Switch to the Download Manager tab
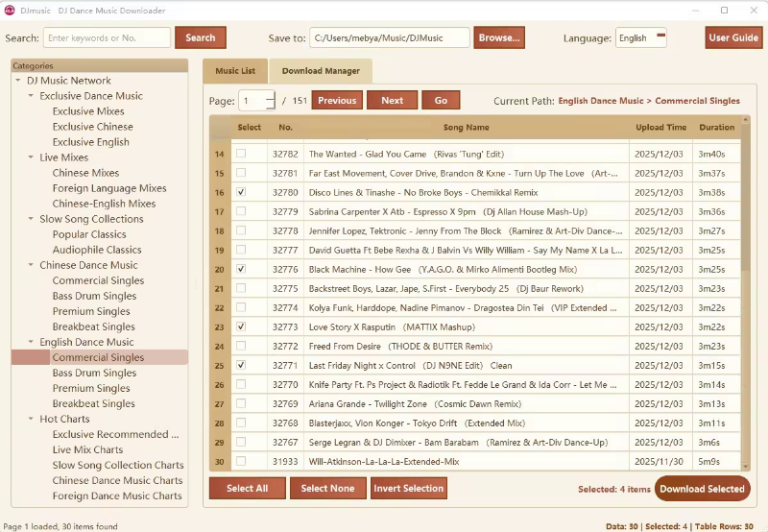The image size is (768, 532). (x=321, y=71)
